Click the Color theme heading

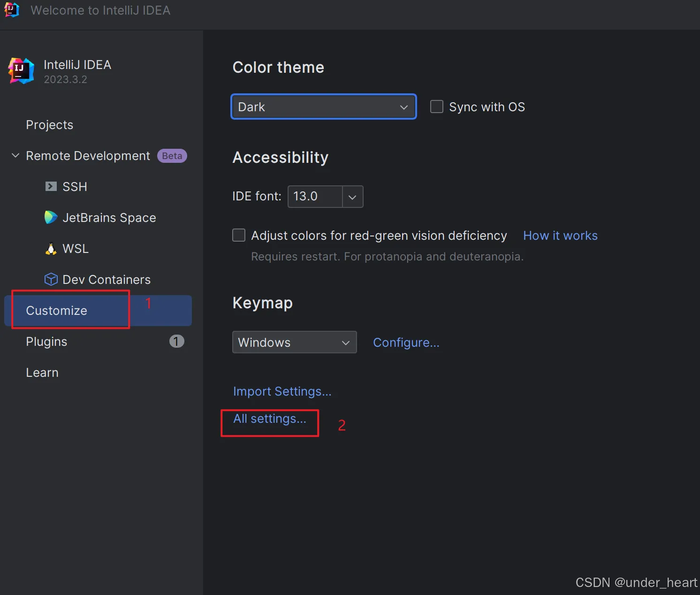coord(278,67)
